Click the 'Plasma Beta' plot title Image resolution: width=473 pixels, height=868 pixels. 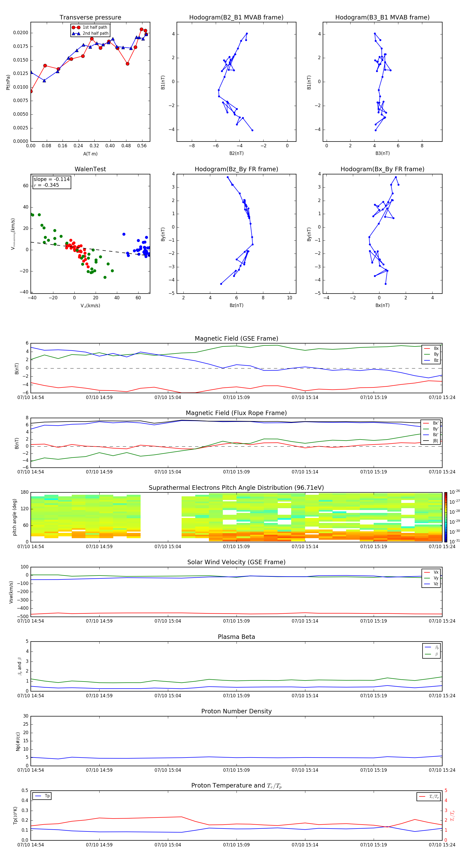click(x=236, y=637)
